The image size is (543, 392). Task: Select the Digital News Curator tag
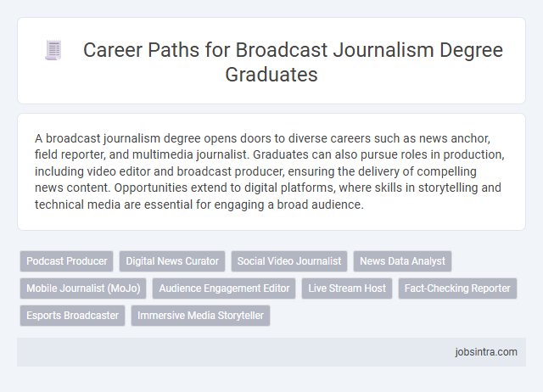click(x=172, y=261)
